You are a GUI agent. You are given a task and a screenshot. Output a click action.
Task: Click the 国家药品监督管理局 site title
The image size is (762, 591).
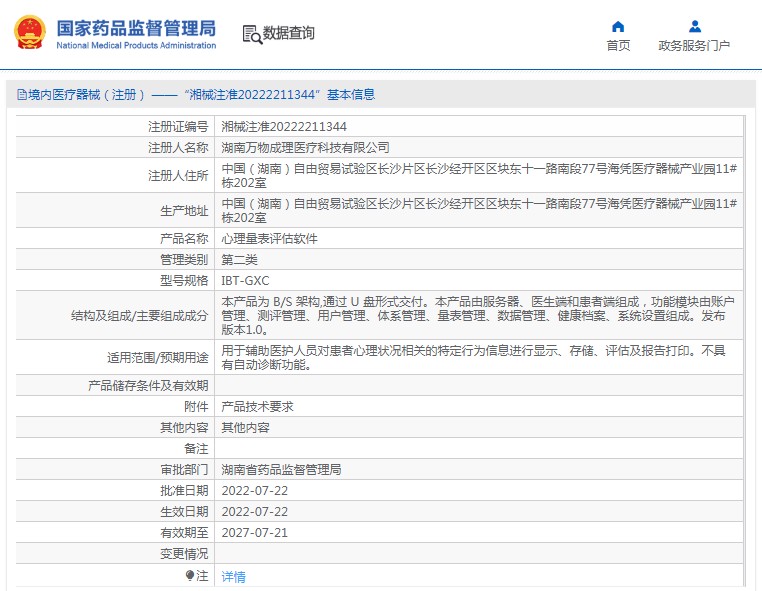click(x=135, y=26)
